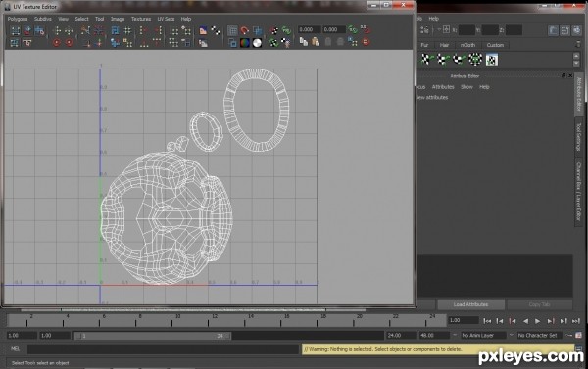Click the rotate UVs counterclockwise red circle icon

[57, 43]
